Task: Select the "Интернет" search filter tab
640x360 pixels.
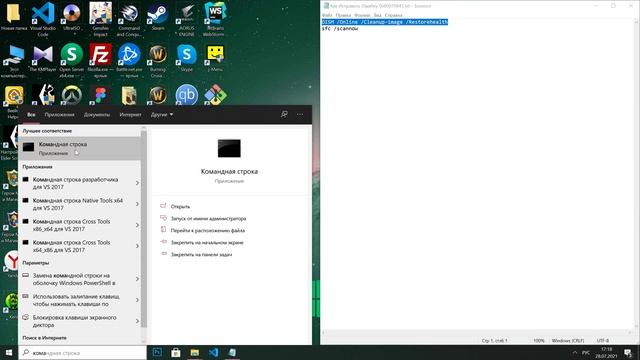Action: [130, 115]
